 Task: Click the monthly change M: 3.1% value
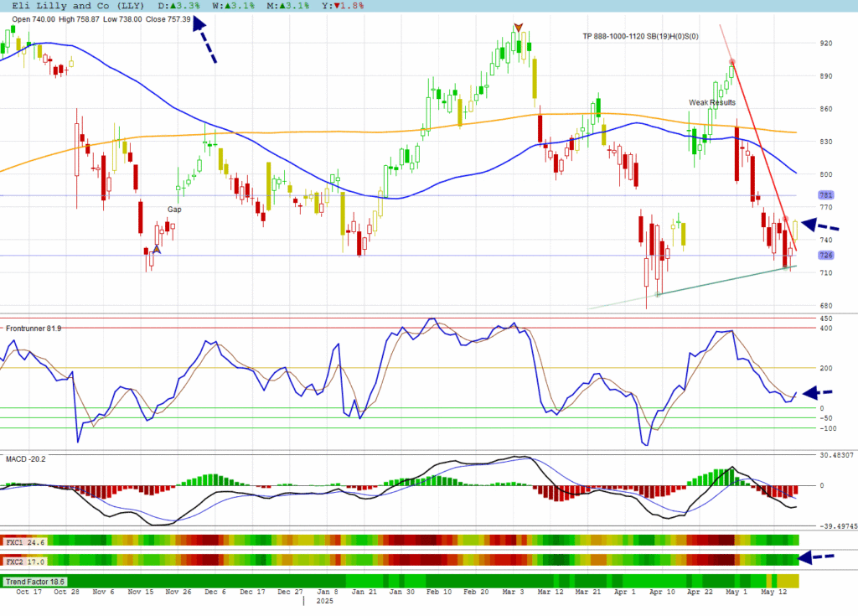[x=288, y=6]
